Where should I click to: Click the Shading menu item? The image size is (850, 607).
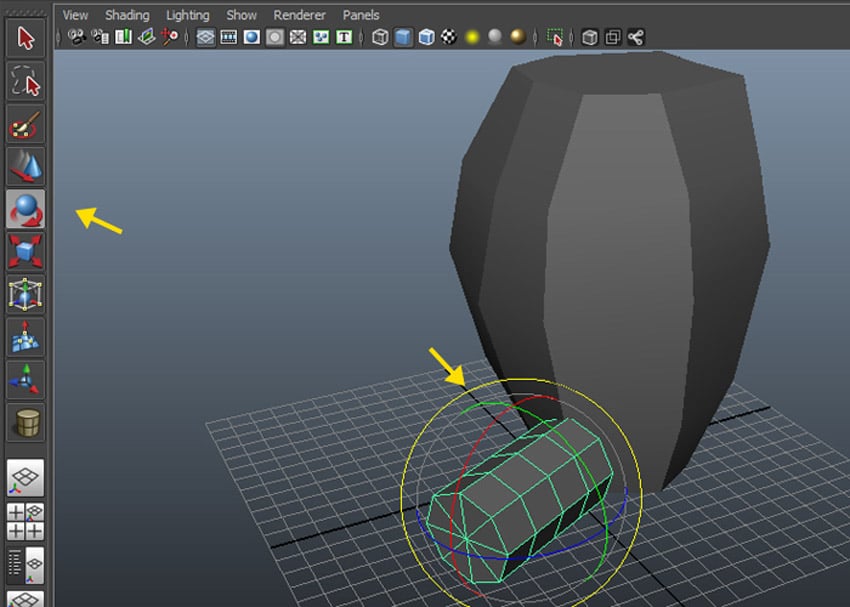tap(127, 14)
